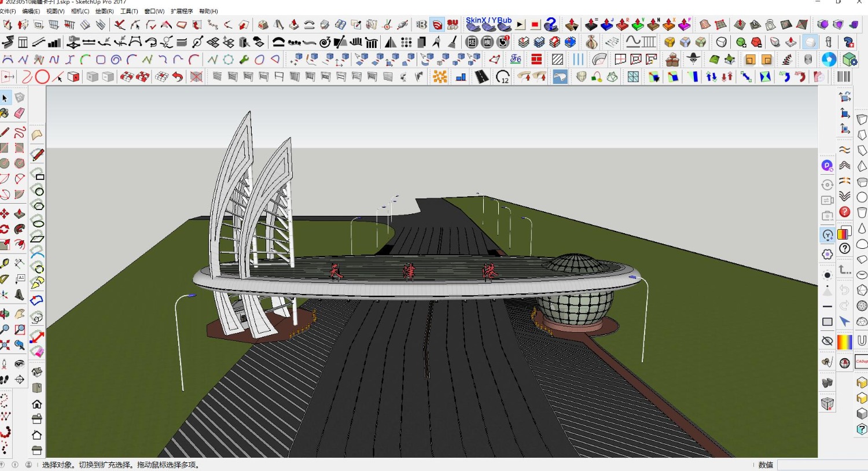Open the rainbow color gradient icon

click(x=845, y=342)
